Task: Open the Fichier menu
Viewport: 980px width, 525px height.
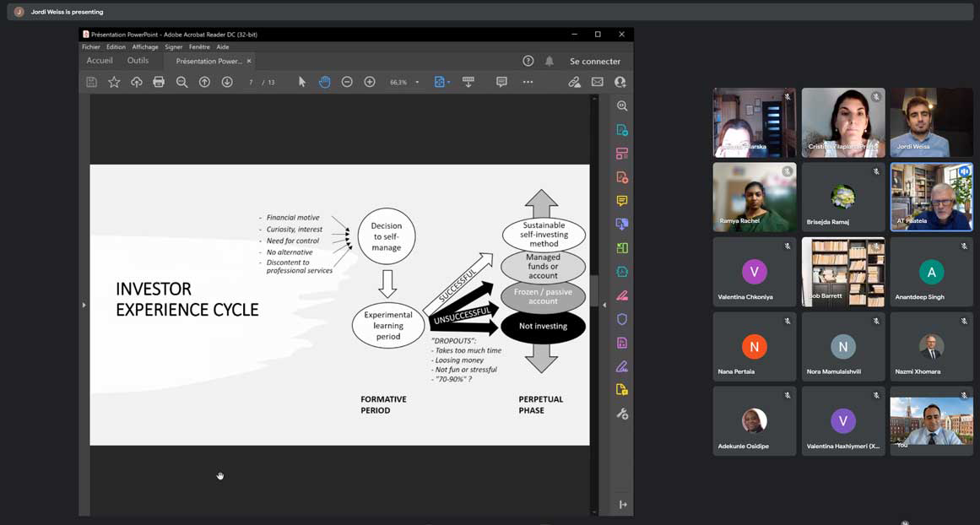Action: tap(91, 47)
